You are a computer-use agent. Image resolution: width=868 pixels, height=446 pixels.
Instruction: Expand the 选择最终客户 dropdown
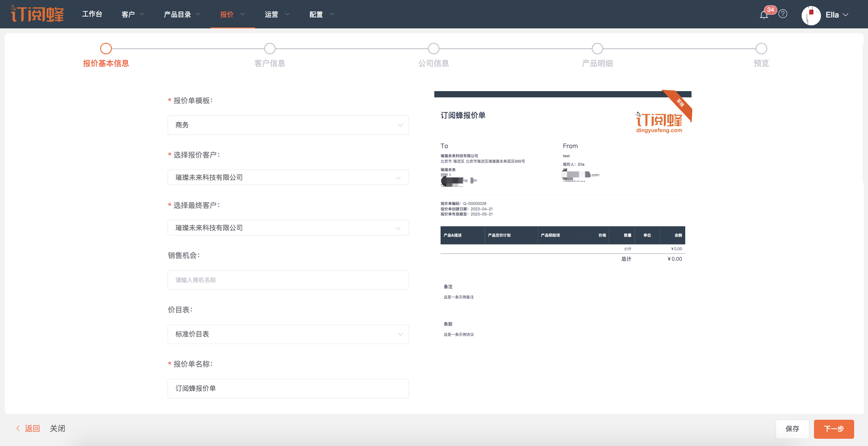(x=288, y=228)
